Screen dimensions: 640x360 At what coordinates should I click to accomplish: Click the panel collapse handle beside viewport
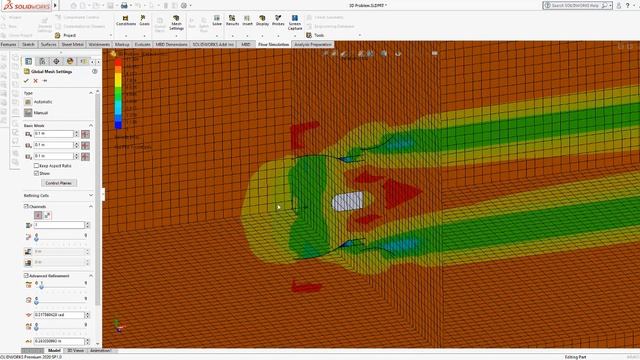[x=103, y=194]
